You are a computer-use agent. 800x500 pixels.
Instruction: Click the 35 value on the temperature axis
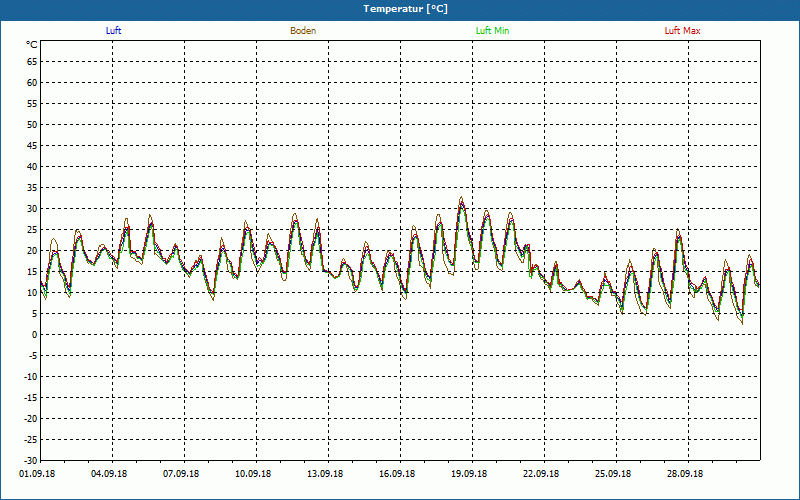pyautogui.click(x=32, y=188)
